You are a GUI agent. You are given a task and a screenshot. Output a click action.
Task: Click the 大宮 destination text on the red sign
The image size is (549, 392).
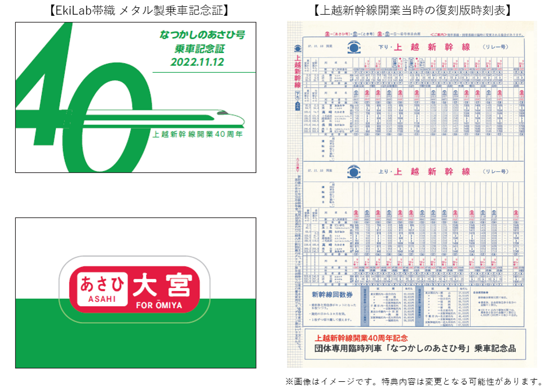click(162, 286)
